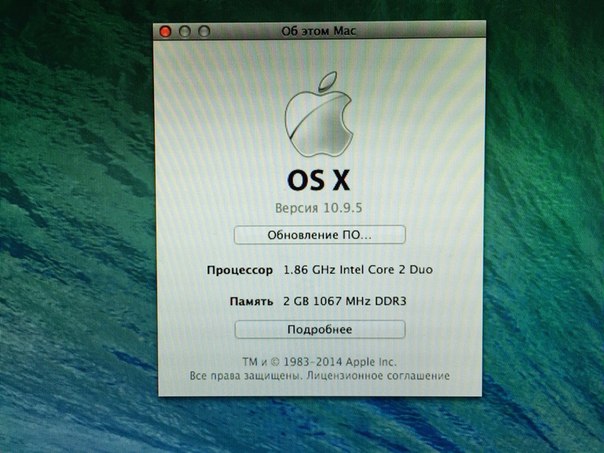Viewport: 604px width, 453px height.
Task: Click the Процессор label
Action: 240,270
